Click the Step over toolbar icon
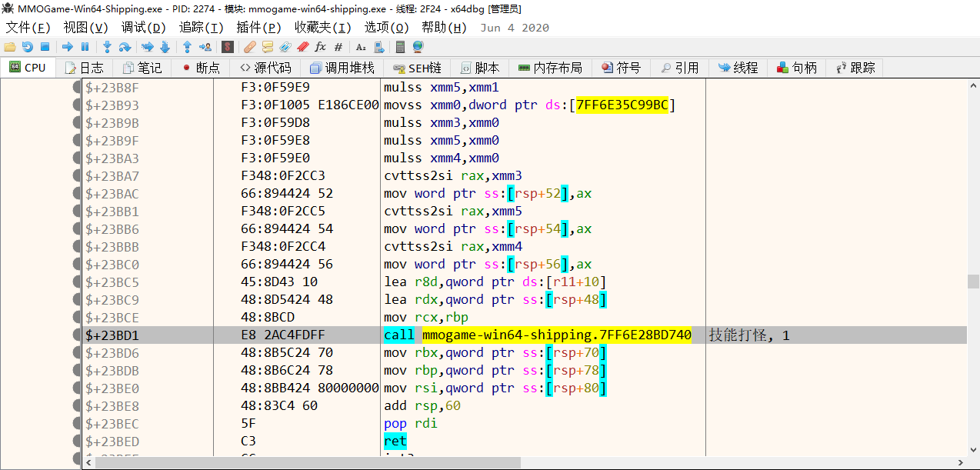This screenshot has width=980, height=470. [x=125, y=47]
